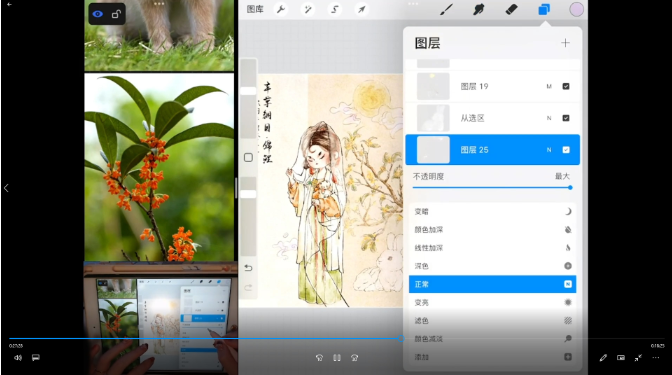Close the Layers panel via layers icon
672x375 pixels.
pos(544,9)
